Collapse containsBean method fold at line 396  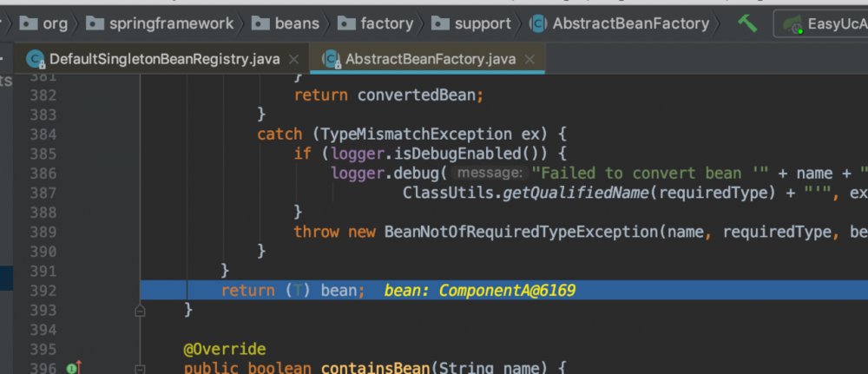(x=140, y=369)
